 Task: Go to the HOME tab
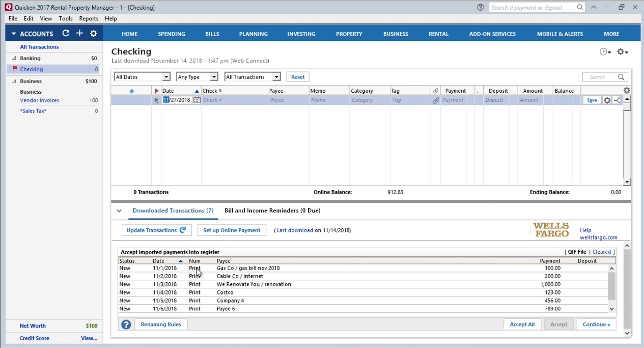click(129, 34)
